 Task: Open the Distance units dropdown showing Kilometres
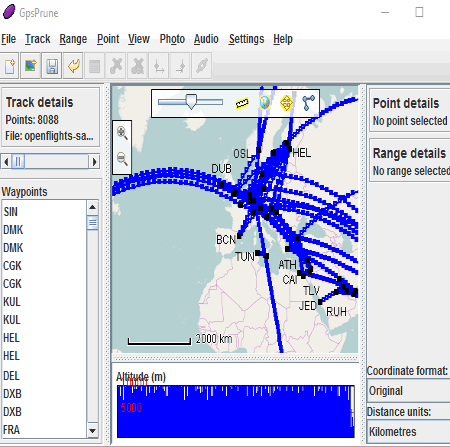(x=408, y=432)
